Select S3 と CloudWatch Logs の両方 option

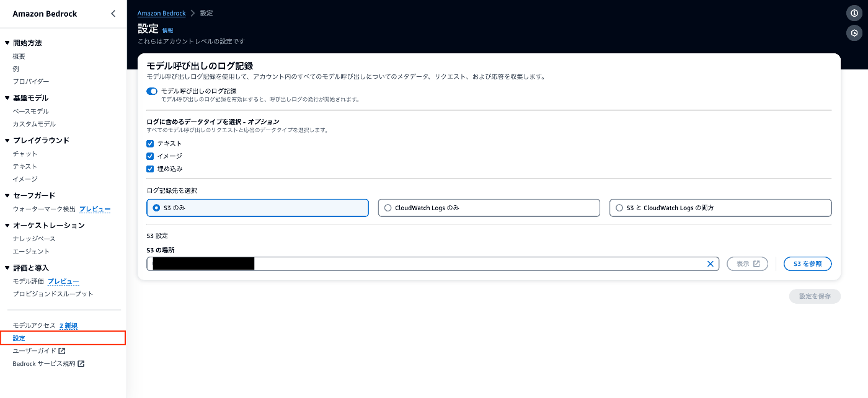tap(720, 208)
